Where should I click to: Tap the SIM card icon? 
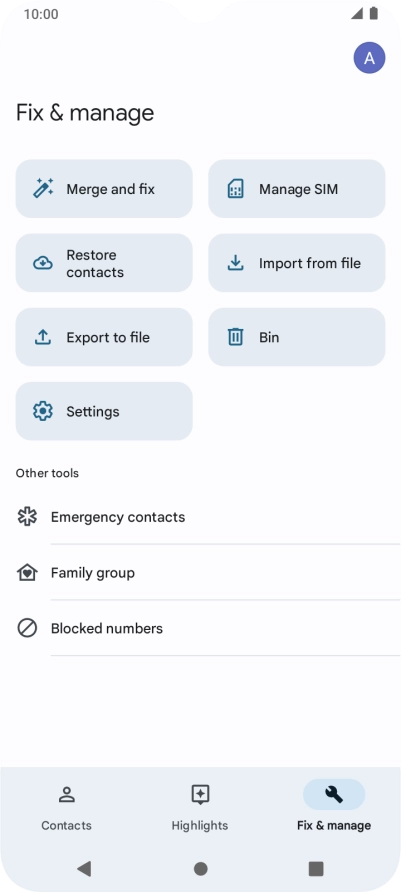point(235,189)
